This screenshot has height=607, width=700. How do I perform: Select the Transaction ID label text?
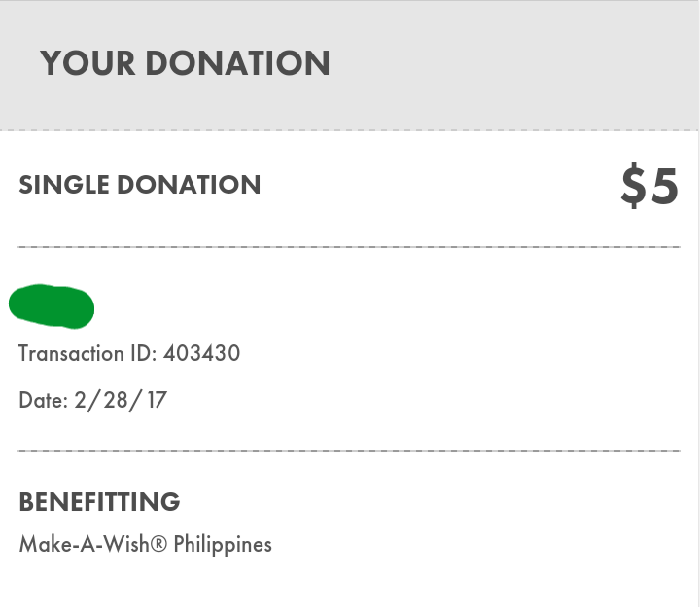coord(87,353)
